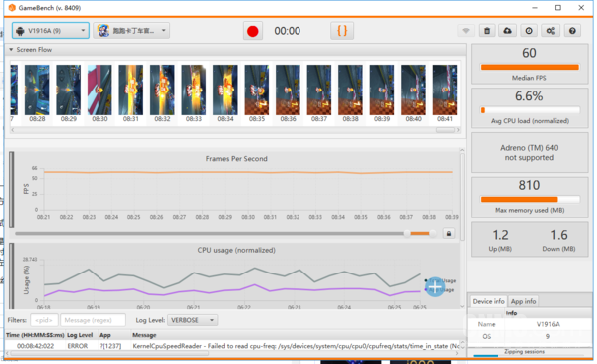This screenshot has height=364, width=597.
Task: Open the timer clock icon
Action: 529,31
